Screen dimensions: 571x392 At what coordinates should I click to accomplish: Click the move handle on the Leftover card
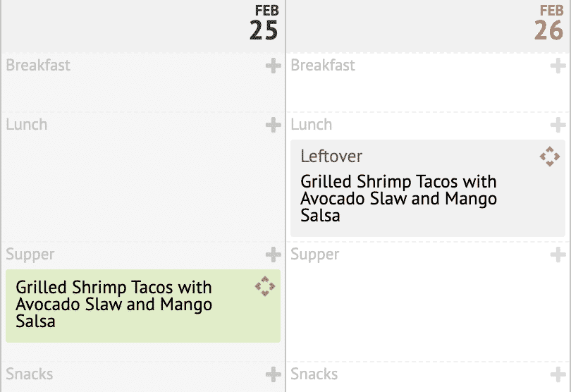549,157
